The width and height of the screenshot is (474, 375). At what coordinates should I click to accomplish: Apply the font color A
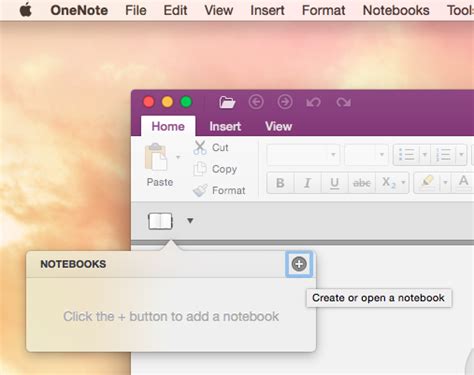pyautogui.click(x=463, y=182)
